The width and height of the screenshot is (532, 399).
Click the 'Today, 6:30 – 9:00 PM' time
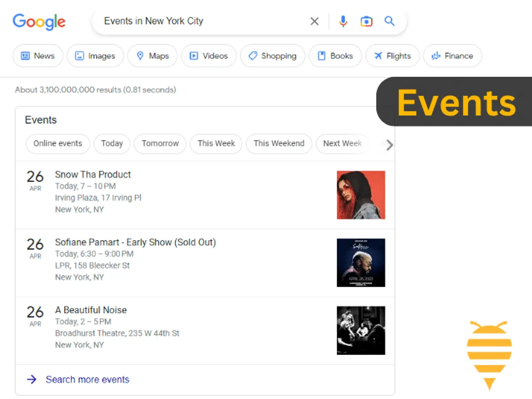coord(94,254)
